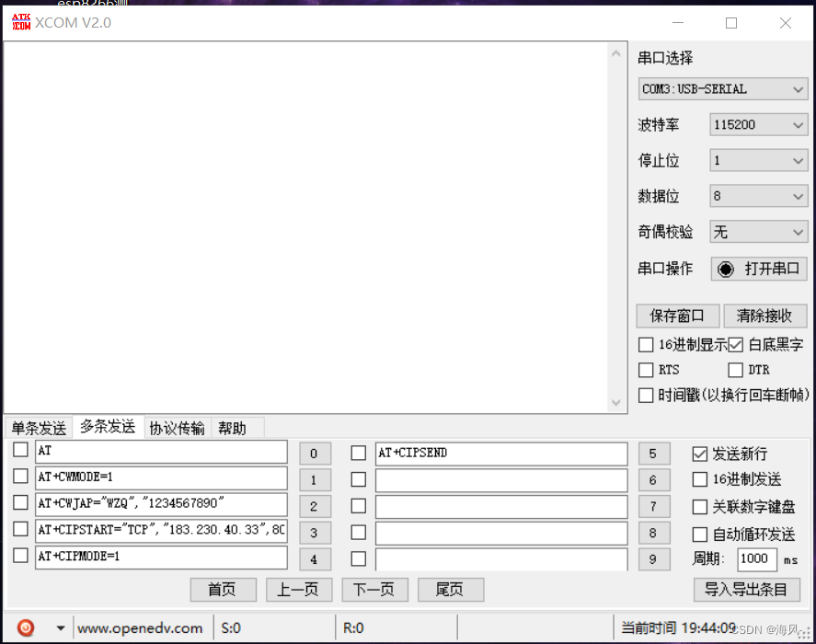
Task: Click the receive area scrollbar down arrow
Action: pos(616,402)
